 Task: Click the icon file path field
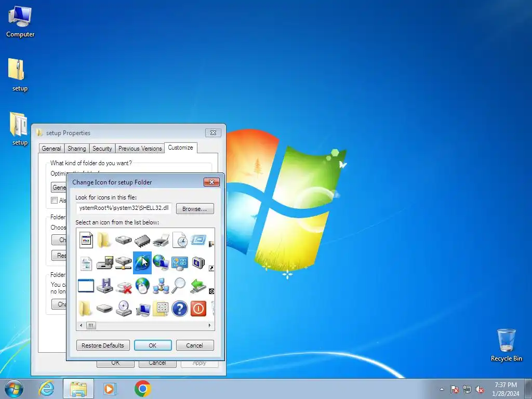tap(124, 208)
